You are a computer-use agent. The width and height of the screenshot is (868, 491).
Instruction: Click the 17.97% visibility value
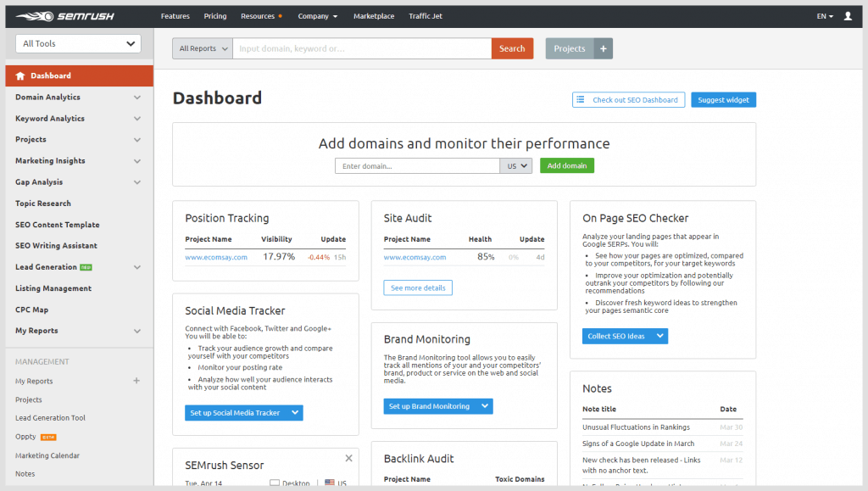279,257
